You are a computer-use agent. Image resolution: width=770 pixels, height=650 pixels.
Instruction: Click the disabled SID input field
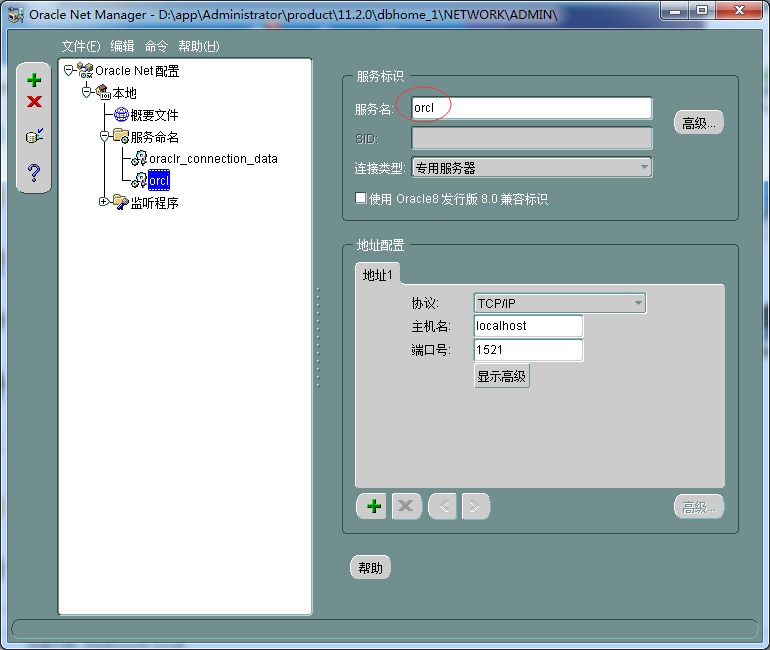point(532,138)
